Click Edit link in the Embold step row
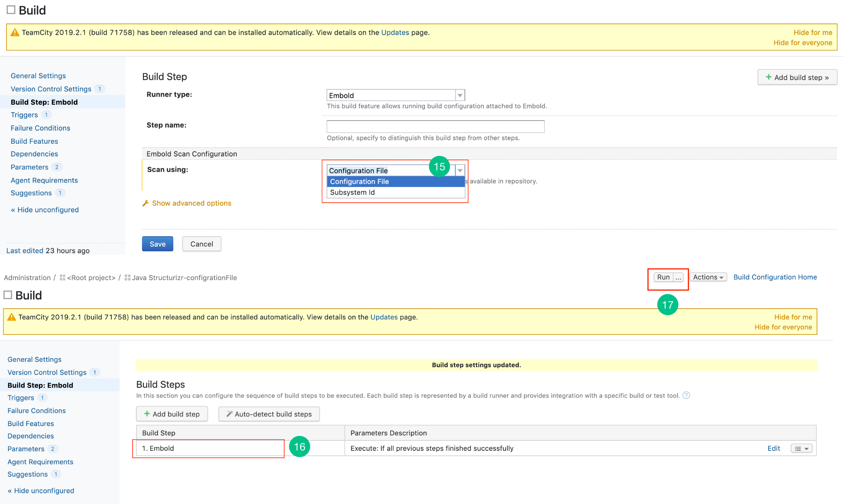The width and height of the screenshot is (849, 504). tap(773, 449)
